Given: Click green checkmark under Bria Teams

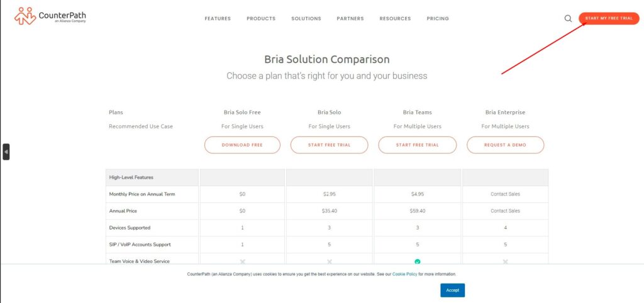Looking at the screenshot, I should (418, 261).
